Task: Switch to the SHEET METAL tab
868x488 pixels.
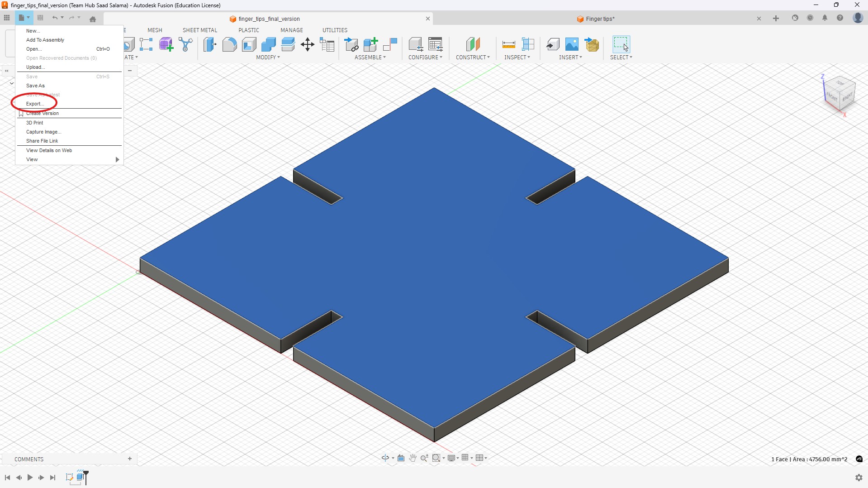Action: coord(200,30)
